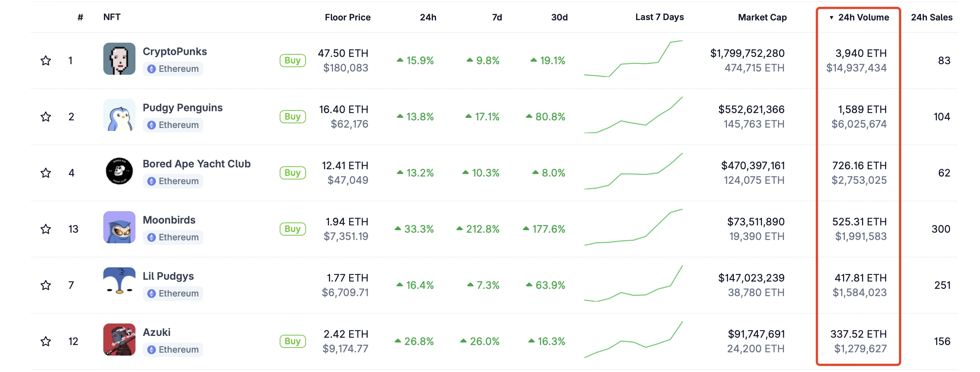Click Azuki's Buy button
Viewport: 980px width, 372px height.
(292, 341)
